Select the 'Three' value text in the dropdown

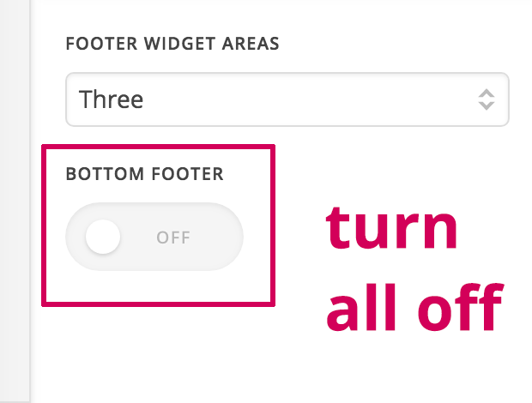[111, 99]
